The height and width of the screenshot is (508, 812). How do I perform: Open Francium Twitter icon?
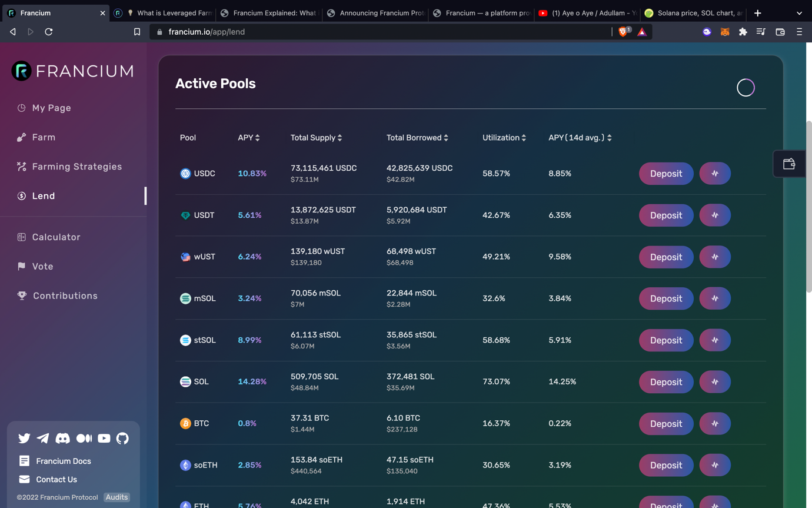point(24,438)
